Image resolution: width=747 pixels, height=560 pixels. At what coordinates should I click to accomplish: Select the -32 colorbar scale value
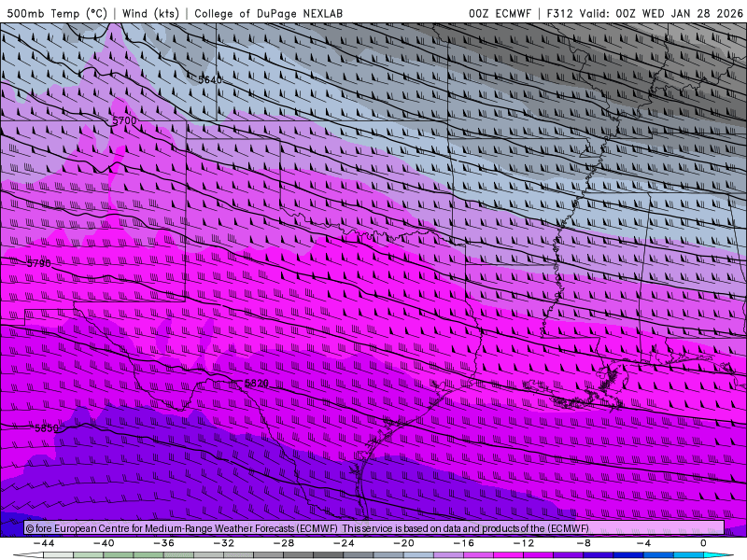tap(224, 543)
